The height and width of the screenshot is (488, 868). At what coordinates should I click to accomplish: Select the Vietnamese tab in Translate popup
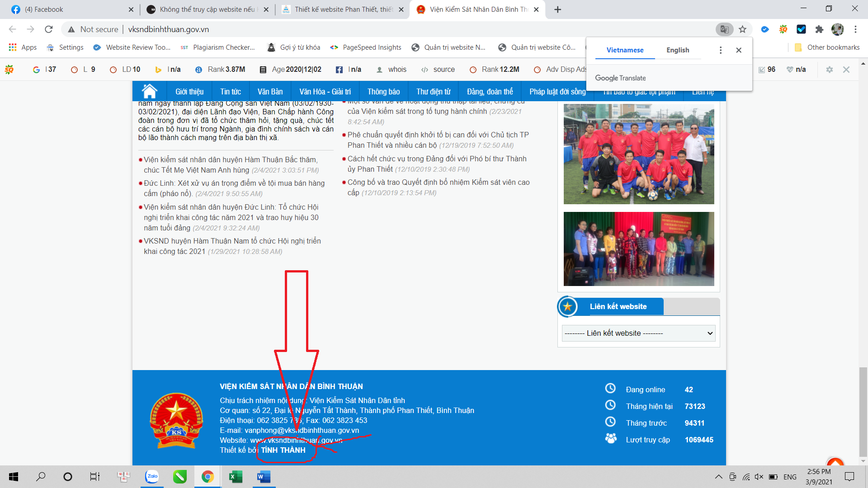pyautogui.click(x=625, y=50)
